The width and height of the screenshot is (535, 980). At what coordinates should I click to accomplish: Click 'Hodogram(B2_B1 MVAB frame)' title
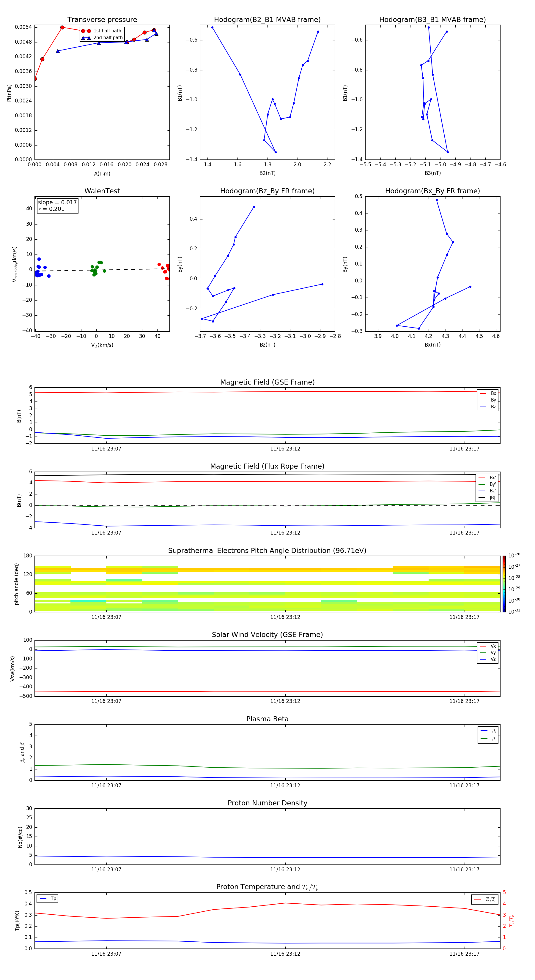click(x=267, y=20)
